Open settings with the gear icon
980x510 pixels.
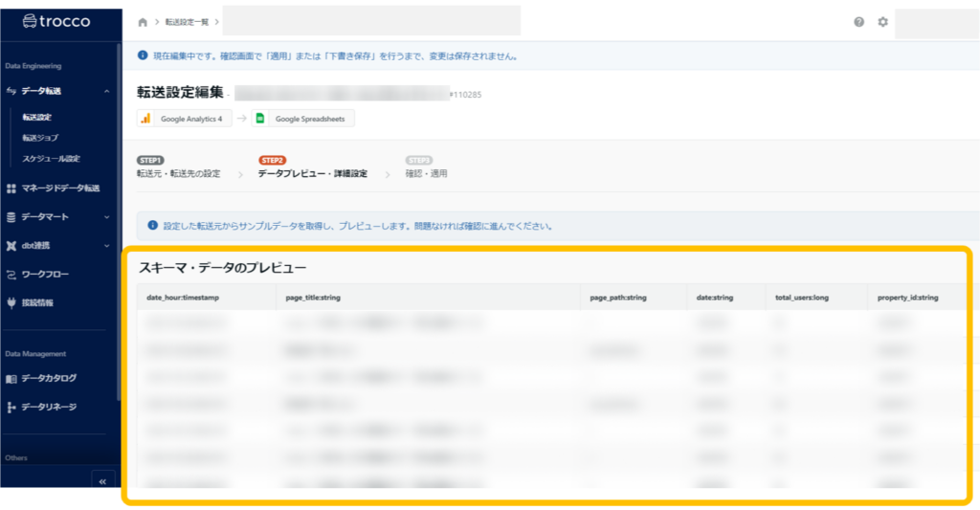(882, 22)
